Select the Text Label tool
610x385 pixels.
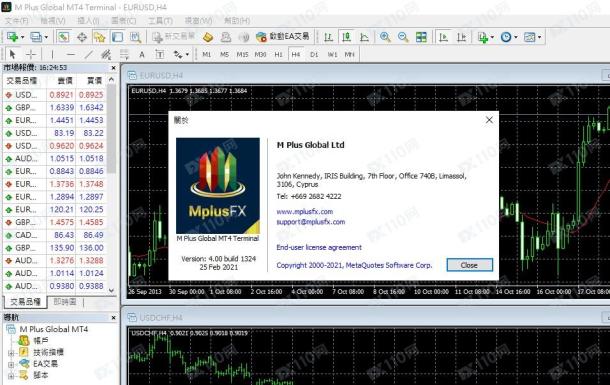160,54
